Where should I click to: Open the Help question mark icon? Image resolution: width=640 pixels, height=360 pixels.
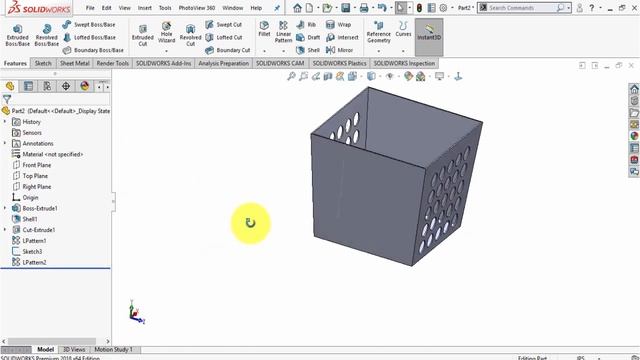click(591, 8)
